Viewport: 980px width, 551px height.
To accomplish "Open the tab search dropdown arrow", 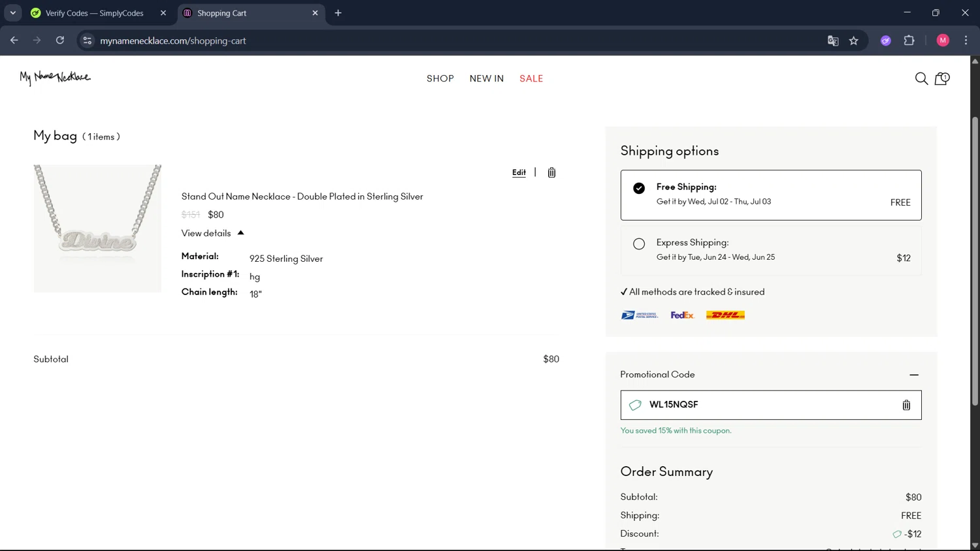I will click(x=13, y=13).
